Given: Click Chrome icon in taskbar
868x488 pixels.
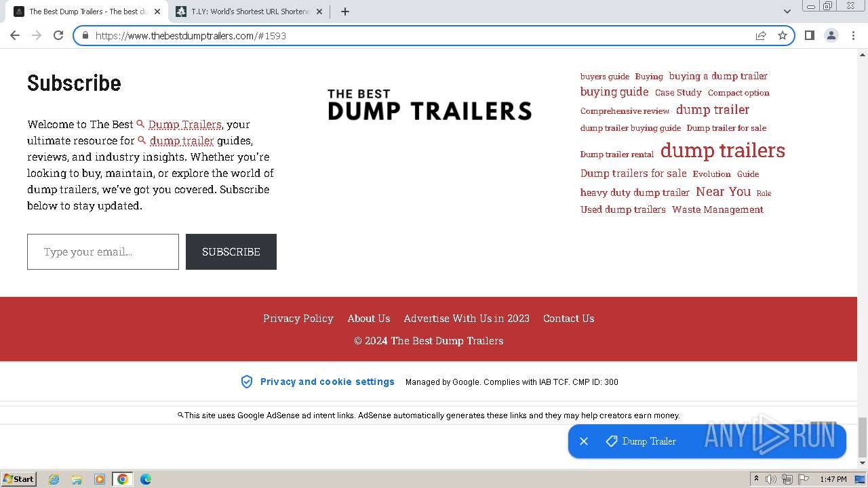Looking at the screenshot, I should coord(123,479).
